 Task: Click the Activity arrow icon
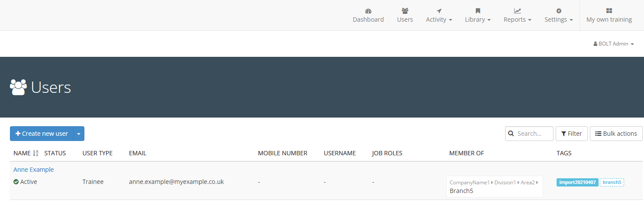click(x=439, y=11)
